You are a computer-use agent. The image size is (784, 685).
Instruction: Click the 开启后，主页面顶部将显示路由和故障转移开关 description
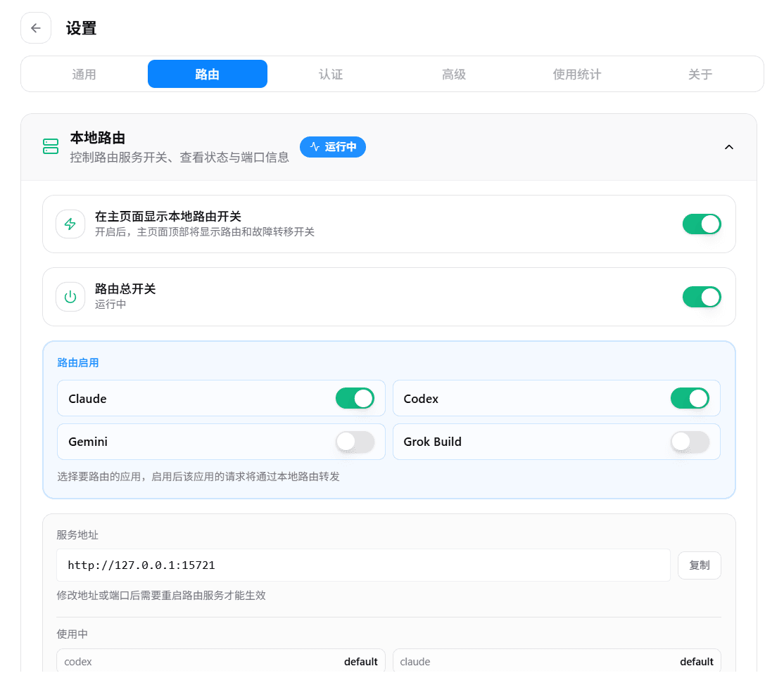tap(205, 232)
